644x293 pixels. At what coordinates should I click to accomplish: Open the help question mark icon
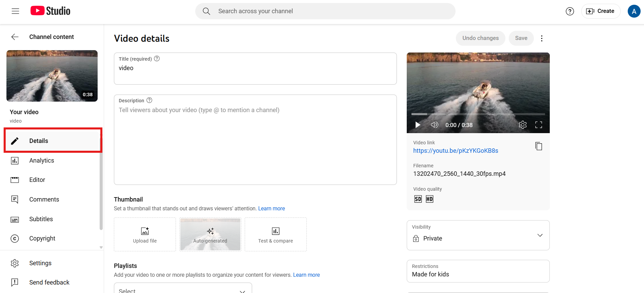570,11
